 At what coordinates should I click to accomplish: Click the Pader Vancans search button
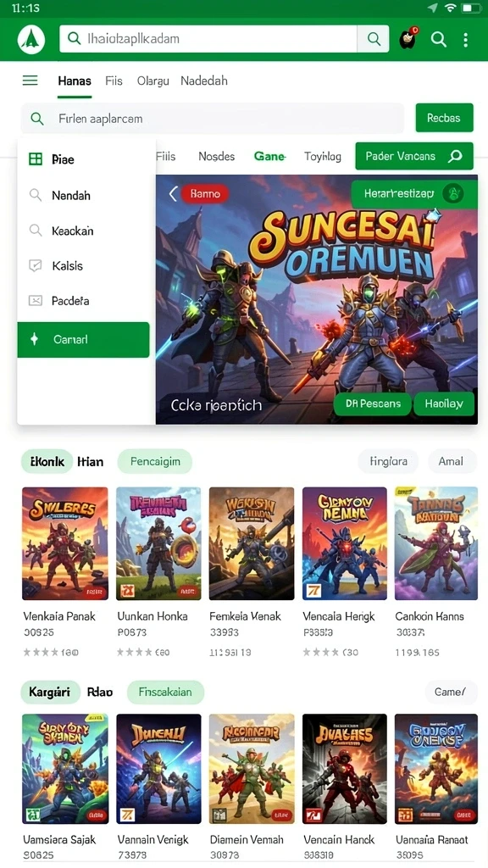point(414,156)
